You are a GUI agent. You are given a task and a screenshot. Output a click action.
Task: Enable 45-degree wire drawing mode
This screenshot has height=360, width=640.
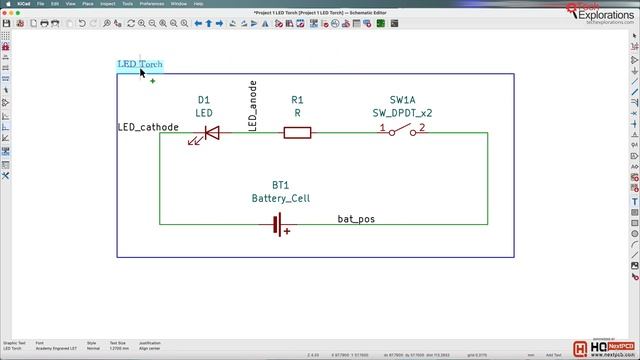point(6,138)
